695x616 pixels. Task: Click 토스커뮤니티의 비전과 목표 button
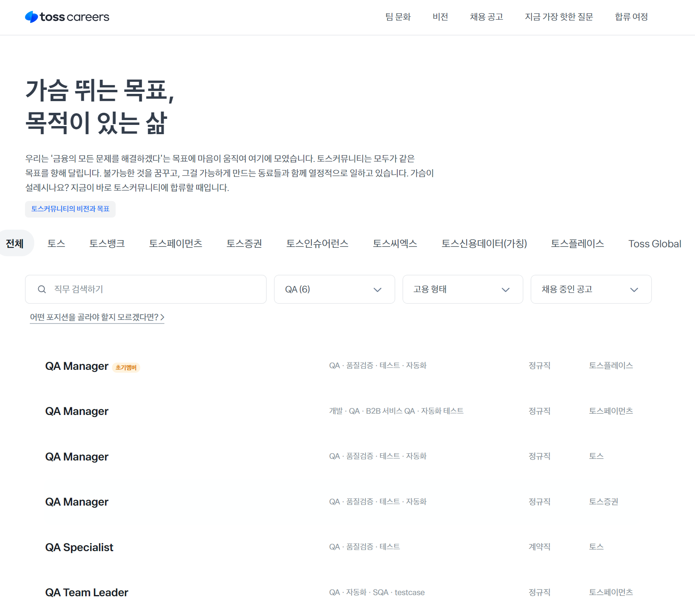[x=70, y=209]
